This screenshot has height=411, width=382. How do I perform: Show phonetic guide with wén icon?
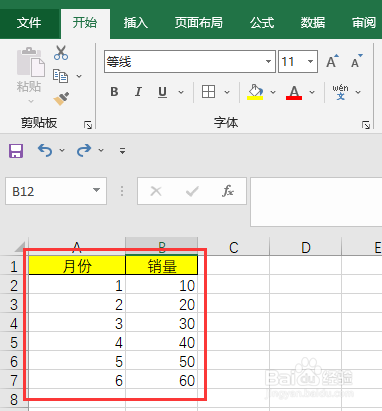pyautogui.click(x=340, y=92)
